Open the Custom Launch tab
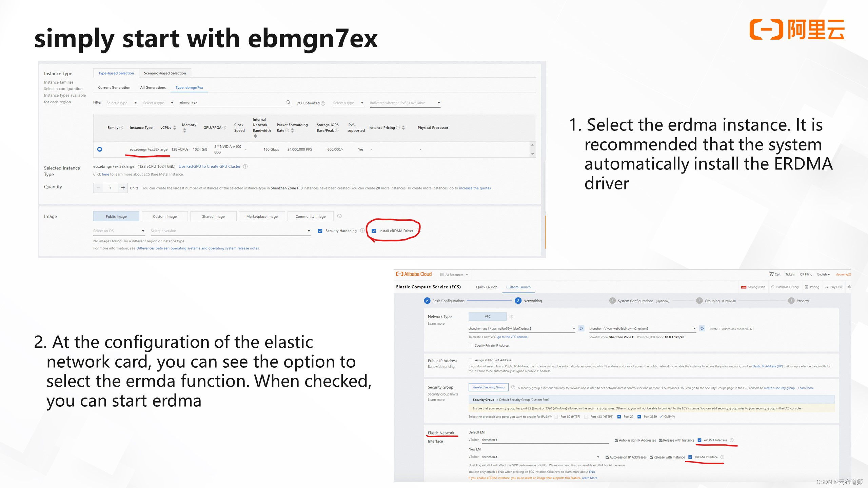The height and width of the screenshot is (488, 868). tap(517, 287)
